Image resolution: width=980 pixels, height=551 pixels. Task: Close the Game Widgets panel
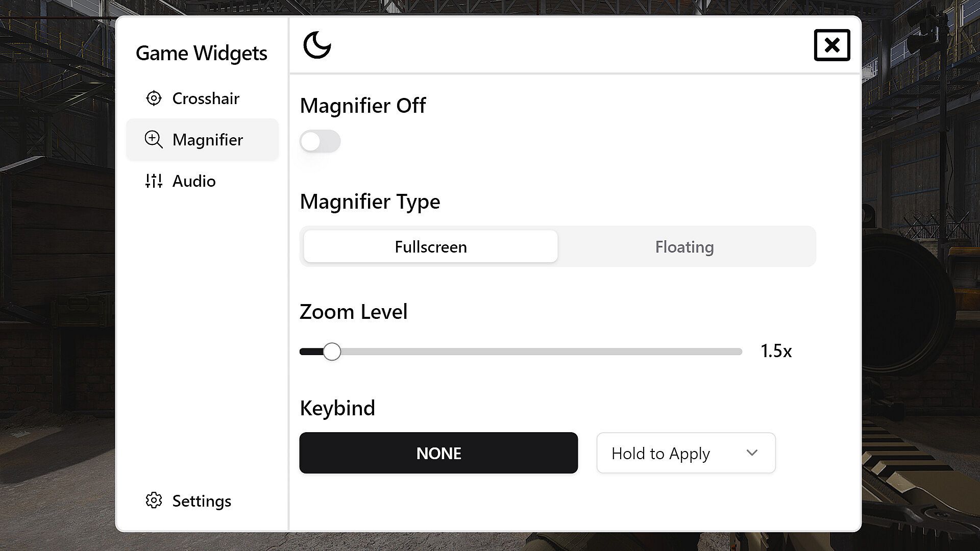(831, 45)
